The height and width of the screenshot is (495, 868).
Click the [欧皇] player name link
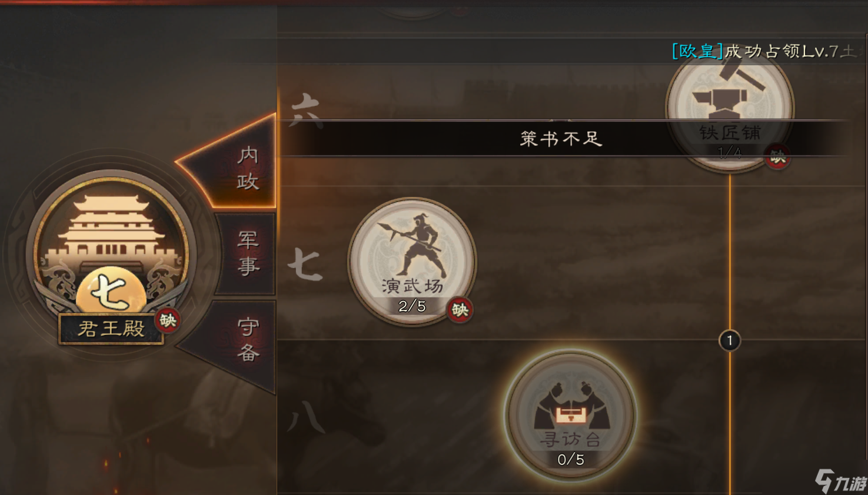click(697, 51)
